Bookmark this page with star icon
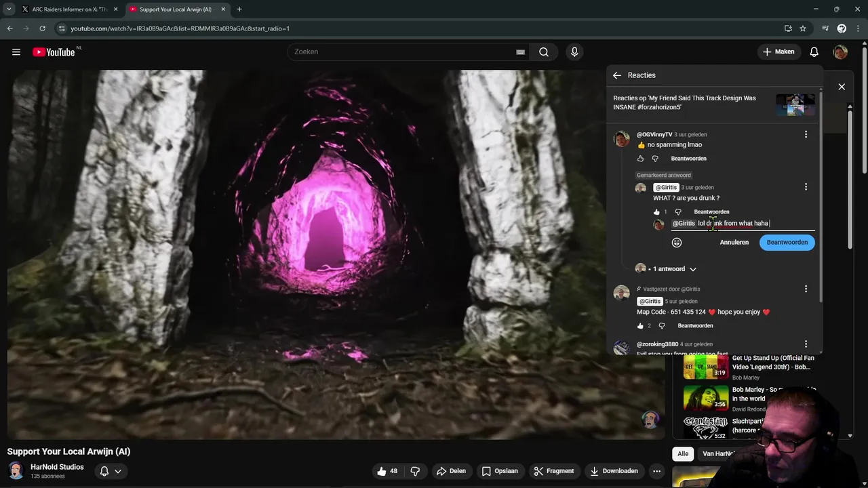Screen dimensions: 868x488 (x=803, y=28)
